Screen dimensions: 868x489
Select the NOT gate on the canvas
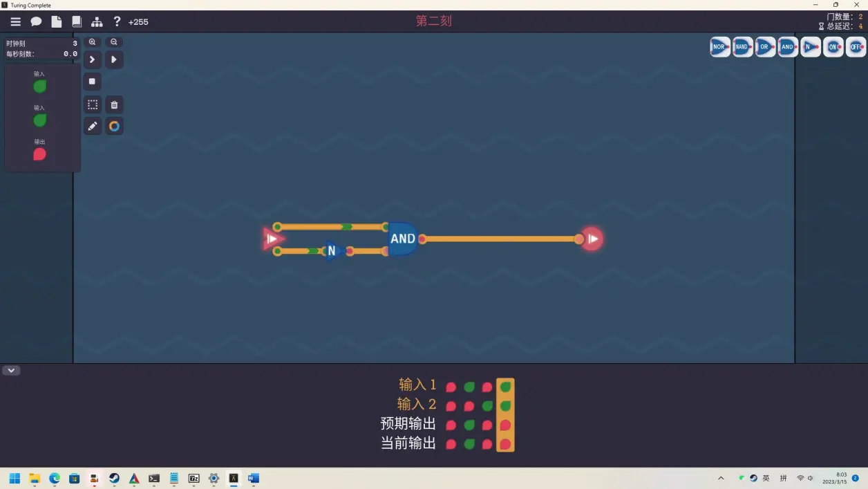333,251
